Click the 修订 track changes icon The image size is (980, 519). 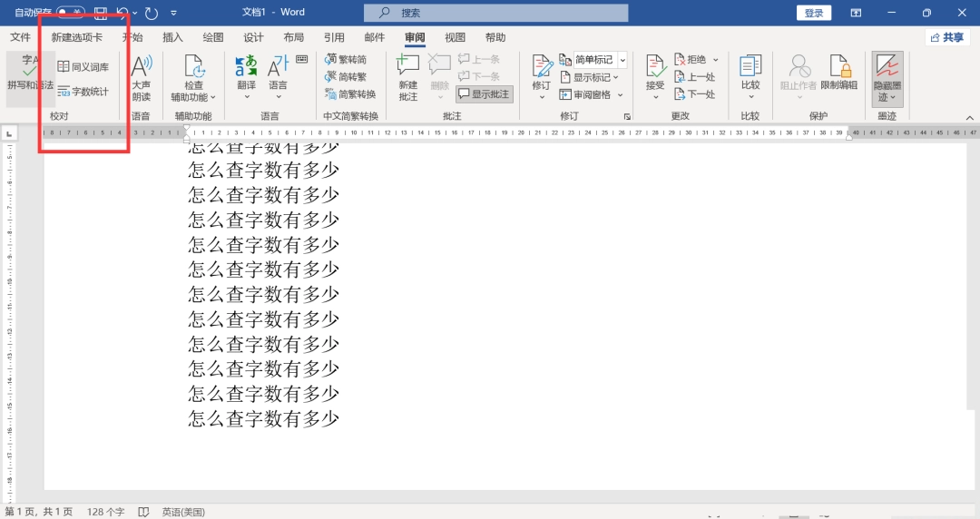[541, 67]
